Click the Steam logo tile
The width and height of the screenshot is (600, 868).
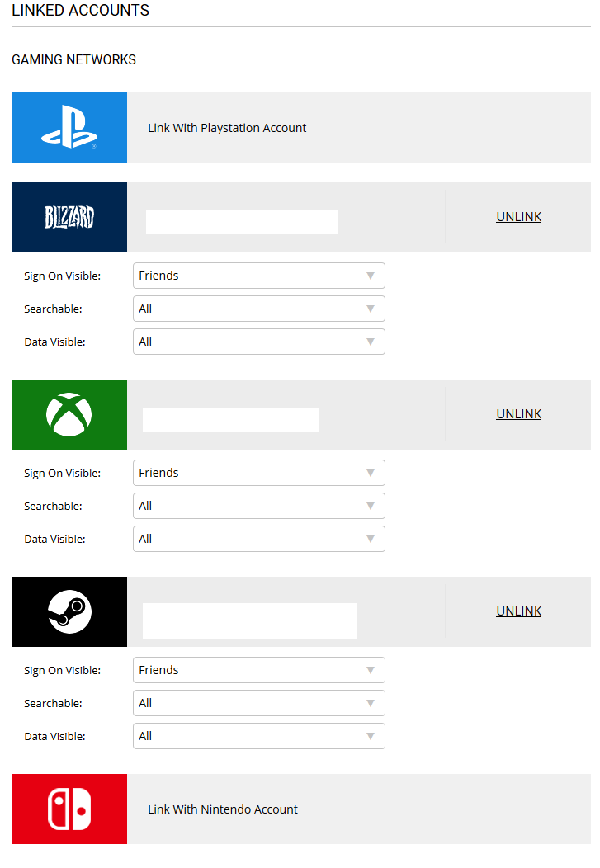coord(69,611)
